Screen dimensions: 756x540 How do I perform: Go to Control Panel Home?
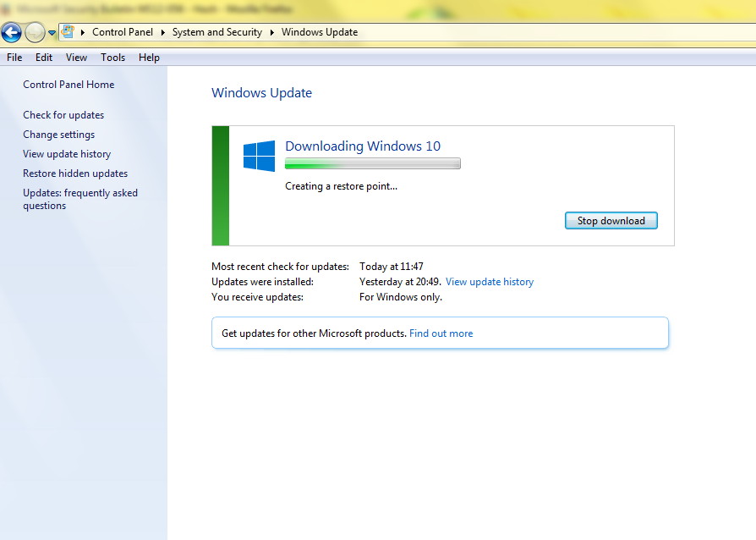click(x=68, y=85)
